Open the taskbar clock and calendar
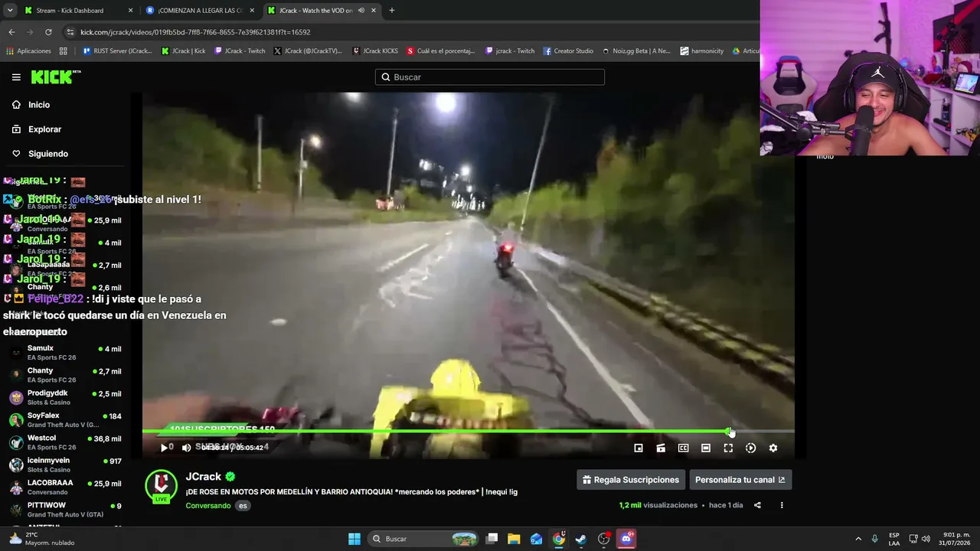The height and width of the screenshot is (551, 980). (953, 539)
